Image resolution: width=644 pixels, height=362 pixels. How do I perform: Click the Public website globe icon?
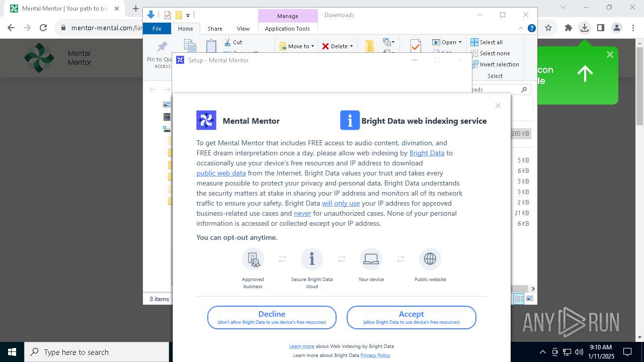pos(430,259)
